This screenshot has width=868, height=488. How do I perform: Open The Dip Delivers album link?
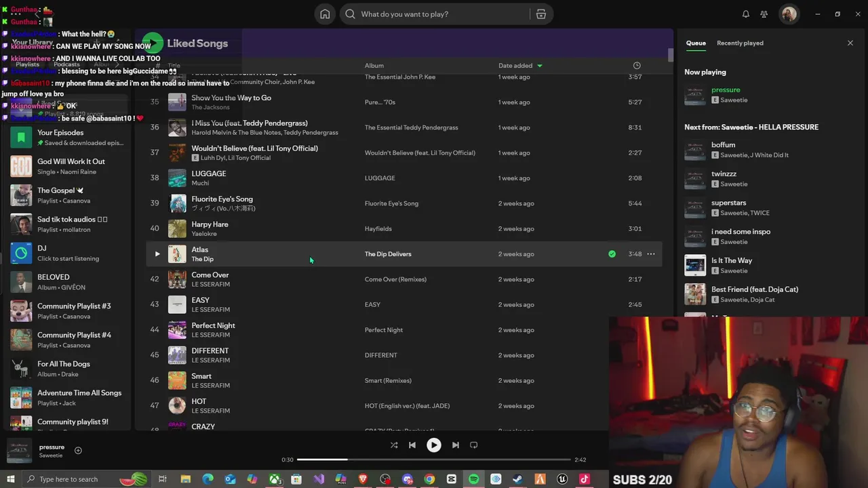[388, 254]
